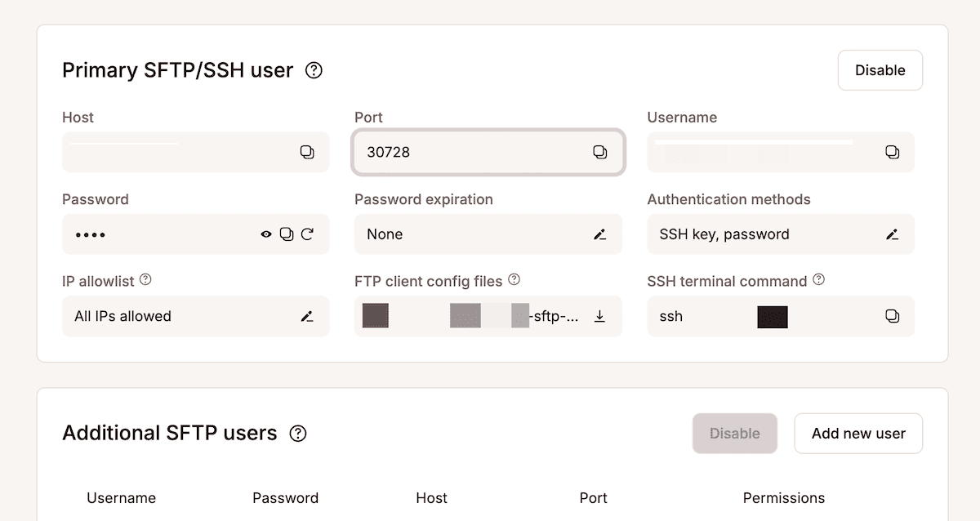Select the Port input field
This screenshot has height=521, width=980.
[474, 152]
